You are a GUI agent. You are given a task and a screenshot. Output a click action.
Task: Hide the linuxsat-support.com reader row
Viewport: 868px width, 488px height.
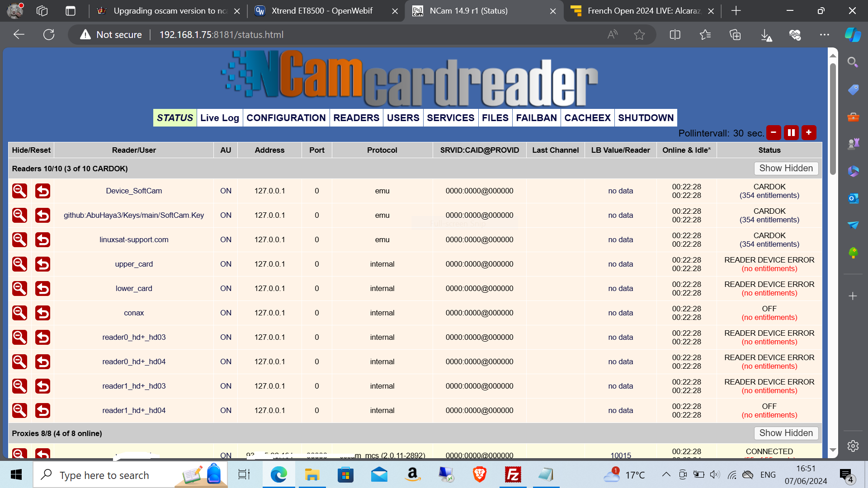(19, 240)
